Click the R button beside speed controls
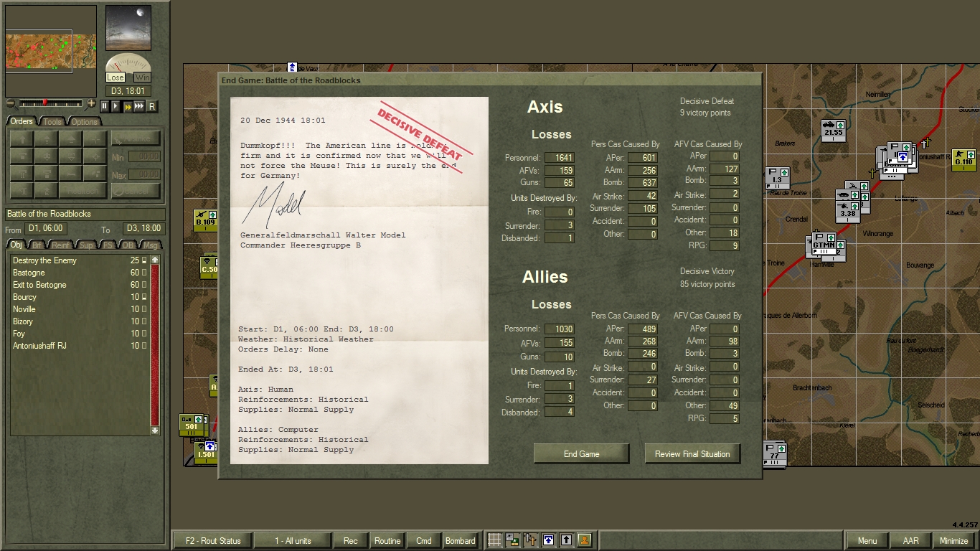 click(151, 106)
